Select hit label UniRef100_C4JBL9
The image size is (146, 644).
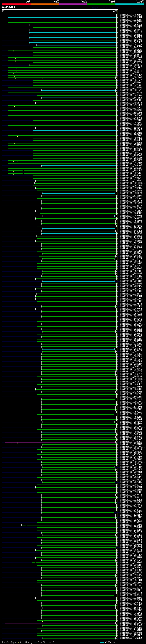[131, 37]
